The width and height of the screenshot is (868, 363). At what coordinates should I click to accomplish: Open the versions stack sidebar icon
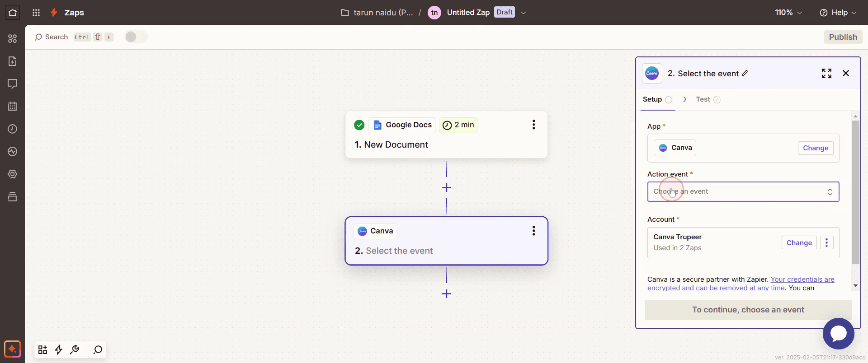tap(13, 196)
